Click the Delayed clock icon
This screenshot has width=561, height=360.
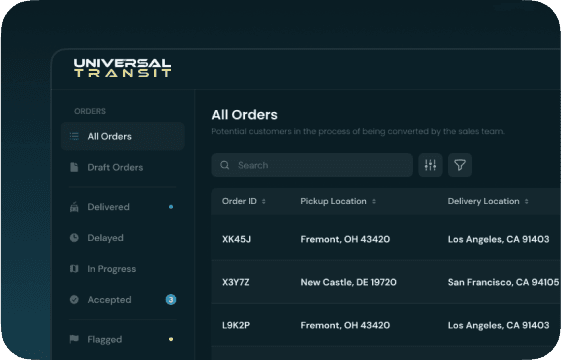pyautogui.click(x=74, y=238)
